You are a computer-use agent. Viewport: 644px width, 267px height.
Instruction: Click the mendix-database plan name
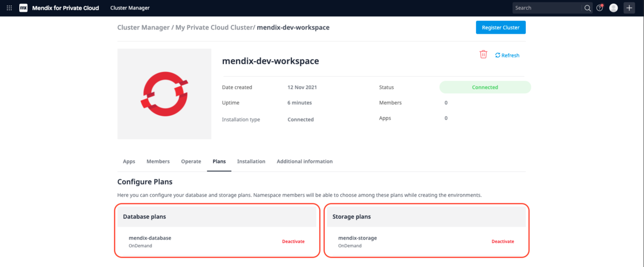150,238
